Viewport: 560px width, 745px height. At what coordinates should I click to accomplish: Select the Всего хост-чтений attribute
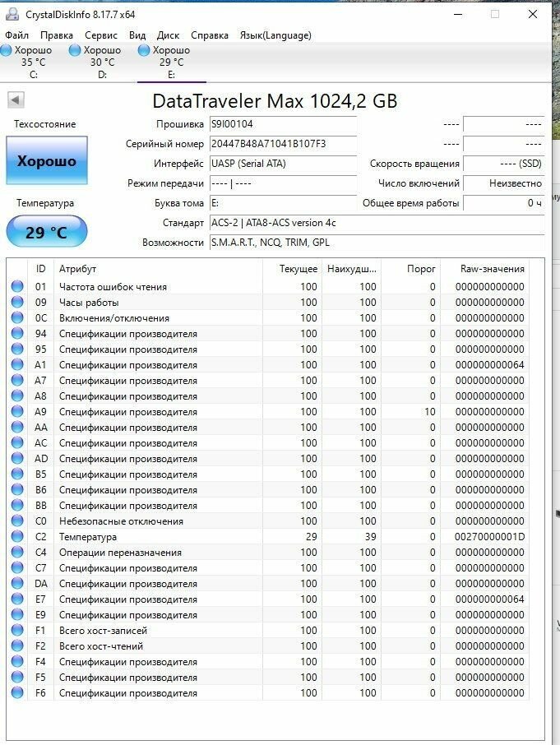pyautogui.click(x=101, y=646)
